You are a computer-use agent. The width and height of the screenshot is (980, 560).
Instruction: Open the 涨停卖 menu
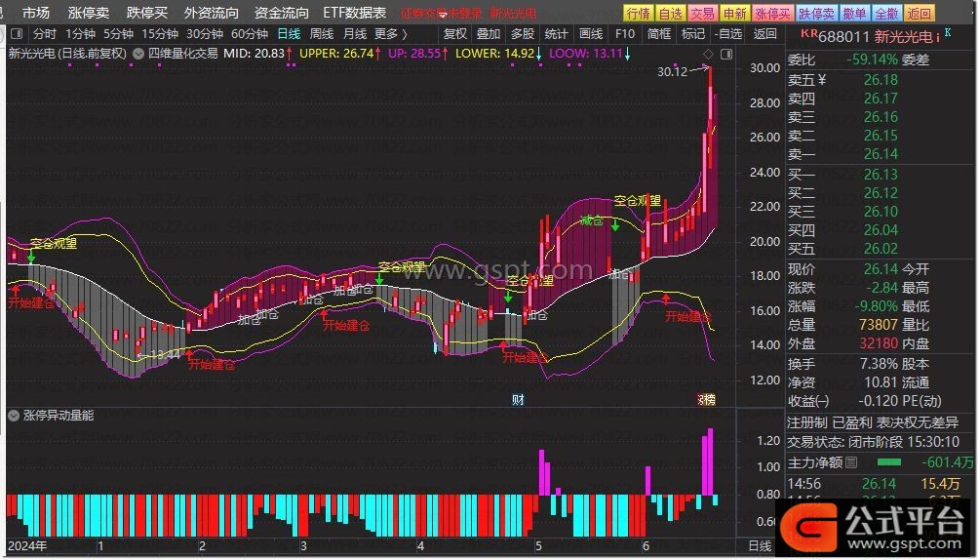(89, 13)
